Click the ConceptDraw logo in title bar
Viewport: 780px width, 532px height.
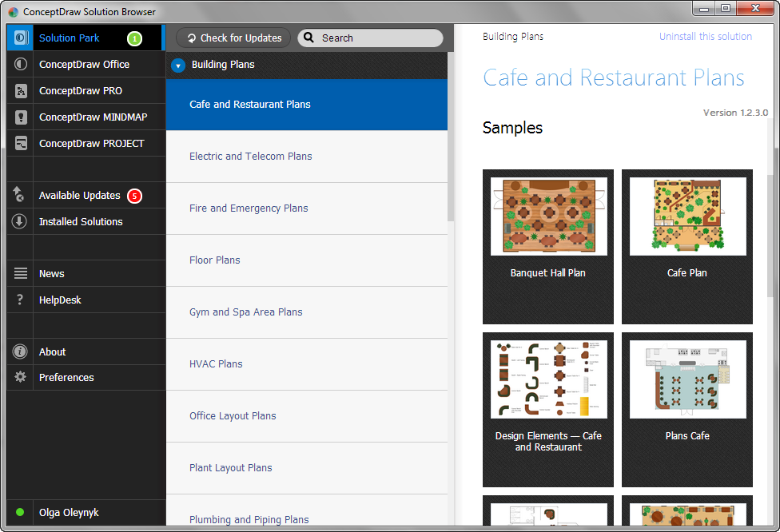[14, 12]
